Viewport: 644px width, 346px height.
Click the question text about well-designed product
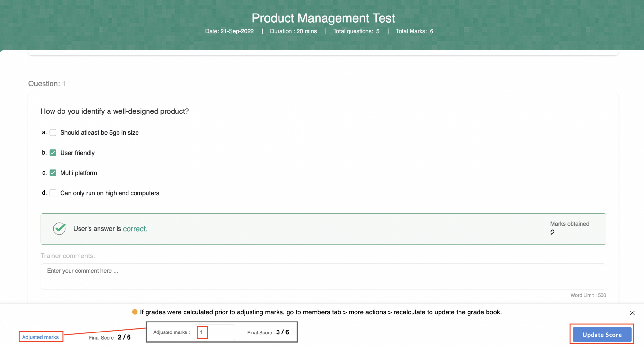click(115, 111)
